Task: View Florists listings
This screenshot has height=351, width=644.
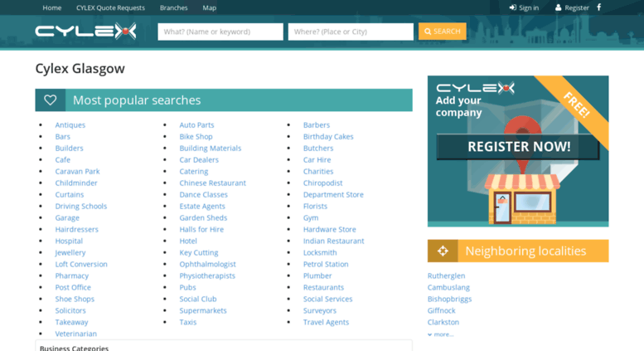Action: pos(315,207)
